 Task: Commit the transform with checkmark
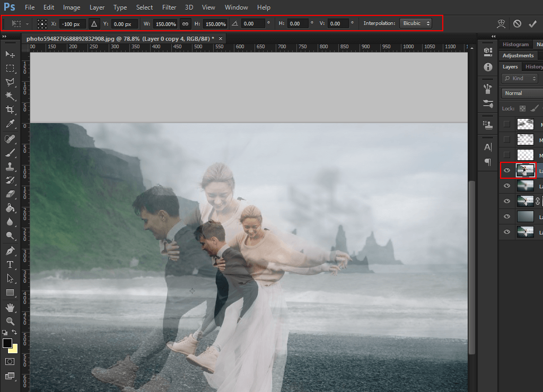click(x=532, y=23)
